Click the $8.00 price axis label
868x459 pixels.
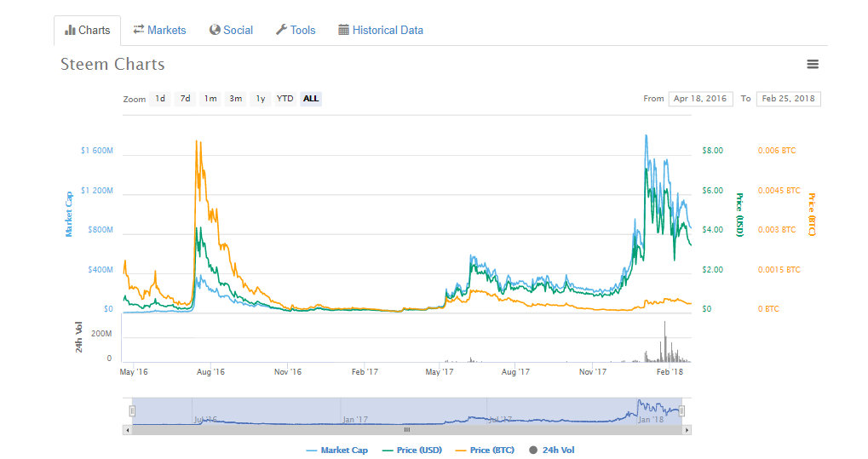pos(712,151)
